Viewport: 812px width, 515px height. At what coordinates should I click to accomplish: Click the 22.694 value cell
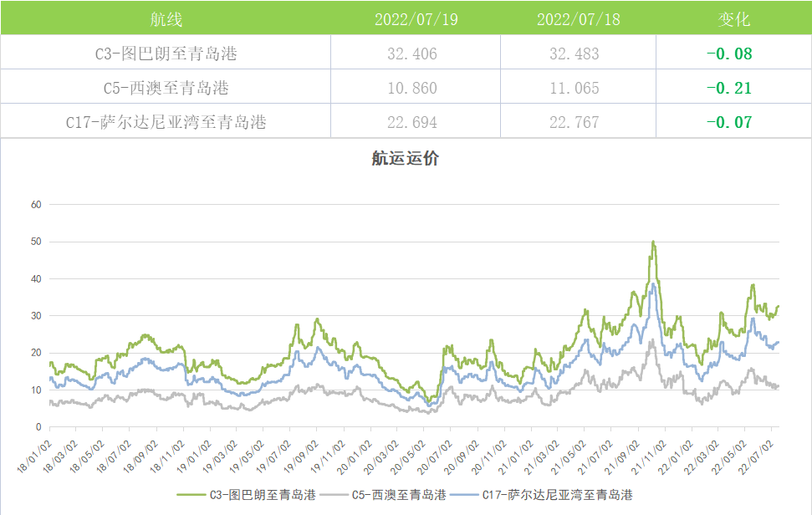(412, 122)
